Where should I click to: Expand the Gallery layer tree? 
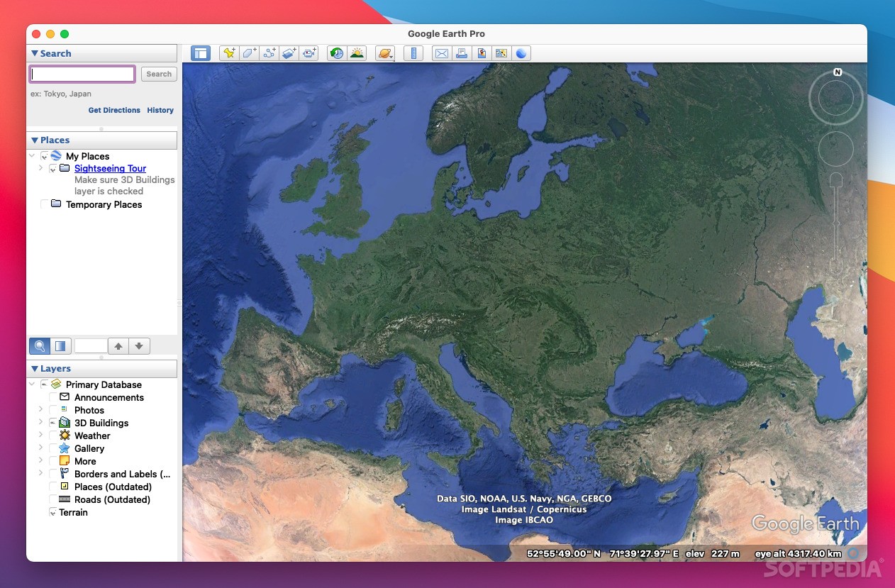tap(40, 448)
